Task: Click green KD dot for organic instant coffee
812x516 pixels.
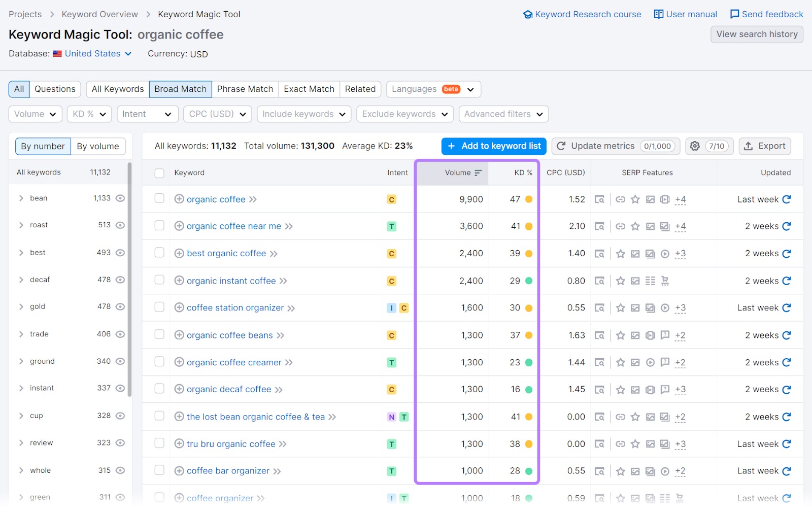Action: 529,281
